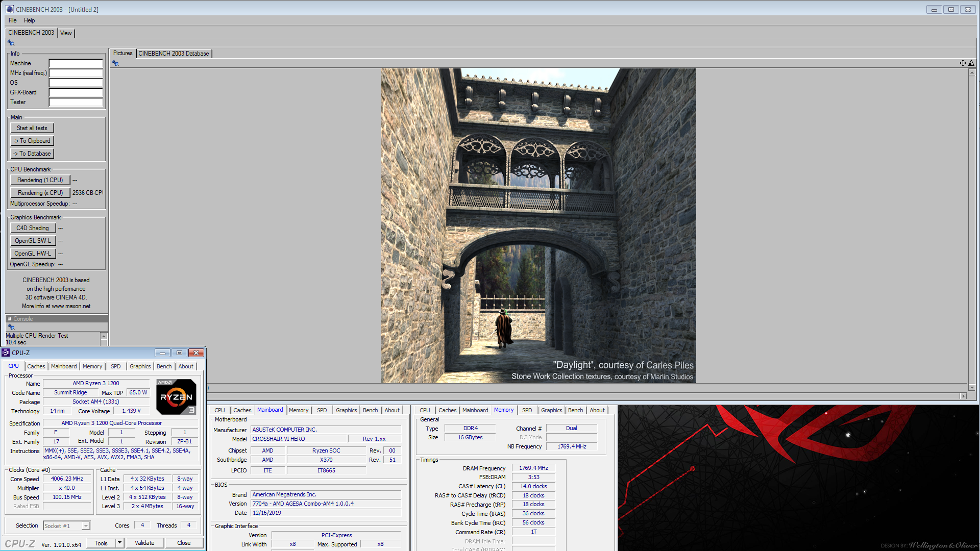This screenshot has height=551, width=980.
Task: Start Rendering (x CPU) benchmark
Action: [x=40, y=193]
